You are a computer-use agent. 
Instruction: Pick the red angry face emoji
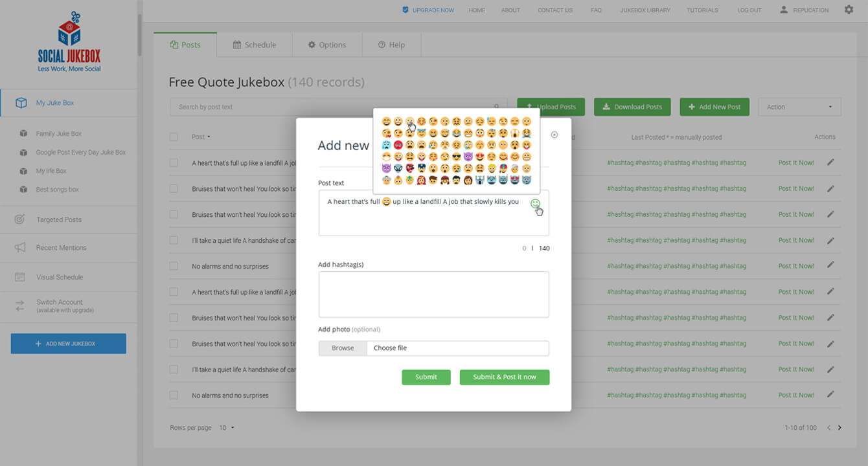tap(398, 145)
